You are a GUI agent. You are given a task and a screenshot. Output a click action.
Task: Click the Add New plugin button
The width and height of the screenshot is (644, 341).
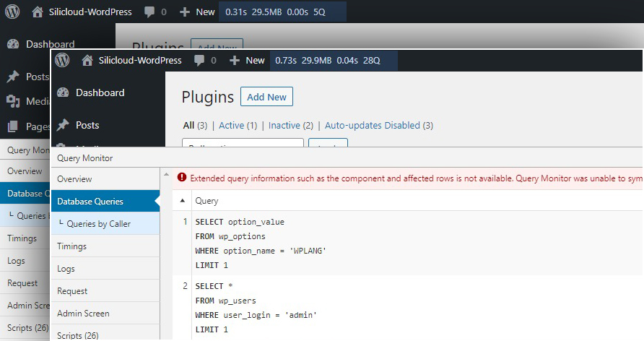click(x=266, y=97)
